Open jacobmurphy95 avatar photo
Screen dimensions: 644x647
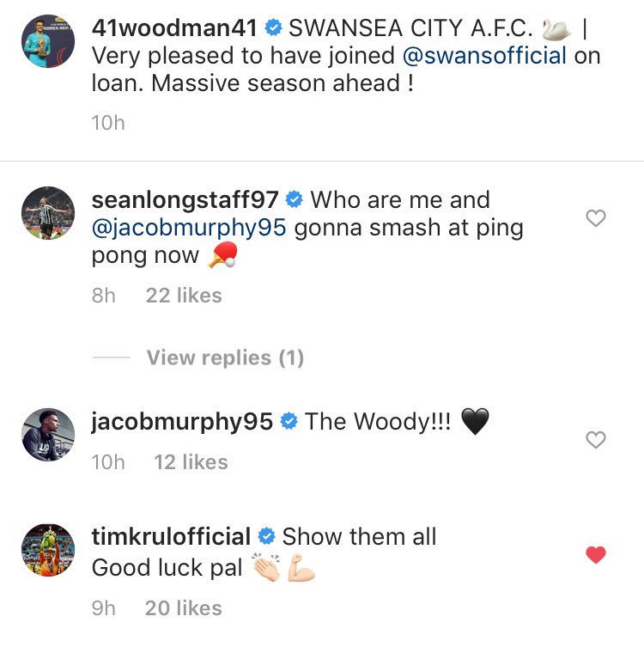point(48,435)
